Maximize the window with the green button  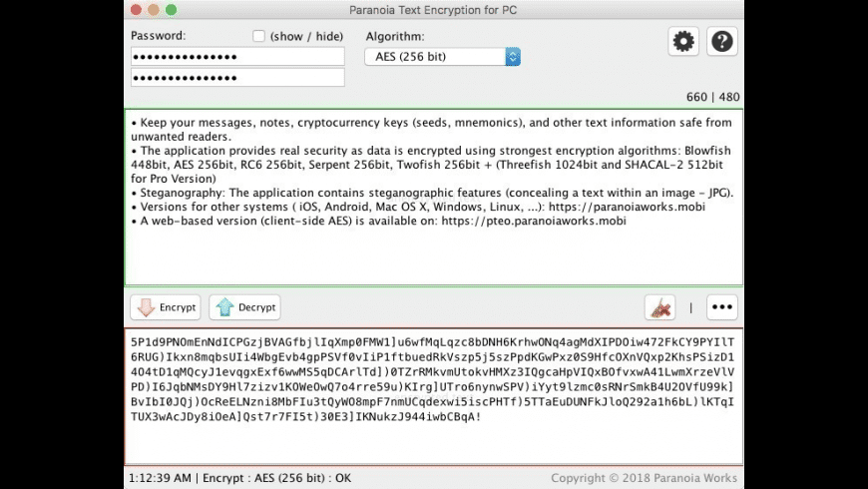click(171, 10)
